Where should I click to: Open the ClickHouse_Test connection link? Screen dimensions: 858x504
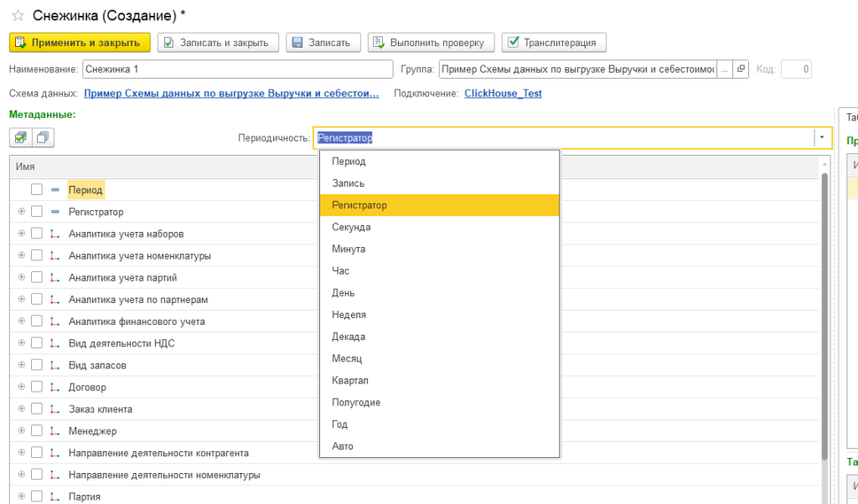tap(503, 94)
